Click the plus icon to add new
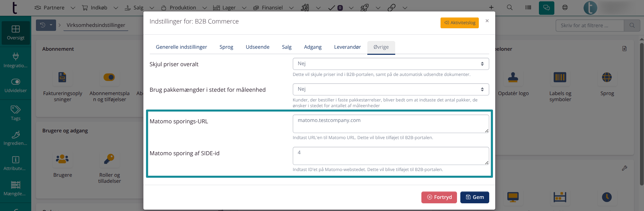The height and width of the screenshot is (211, 644). tap(491, 7)
